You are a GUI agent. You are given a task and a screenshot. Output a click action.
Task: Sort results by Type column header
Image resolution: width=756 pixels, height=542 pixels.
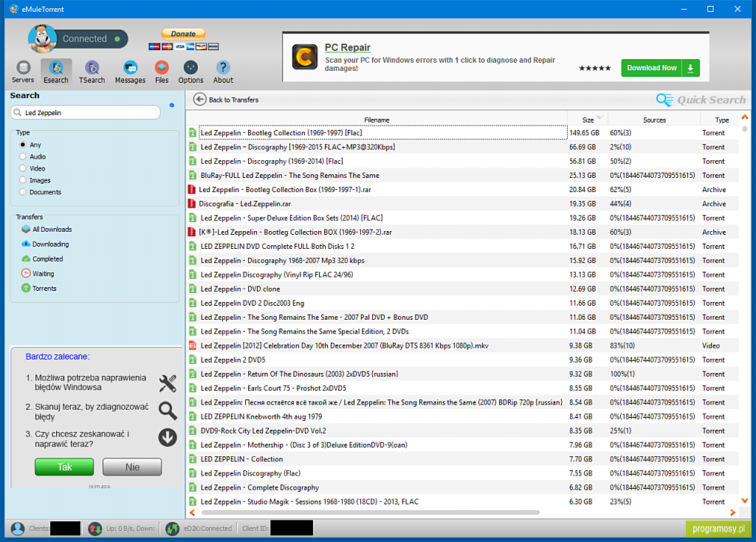click(721, 120)
